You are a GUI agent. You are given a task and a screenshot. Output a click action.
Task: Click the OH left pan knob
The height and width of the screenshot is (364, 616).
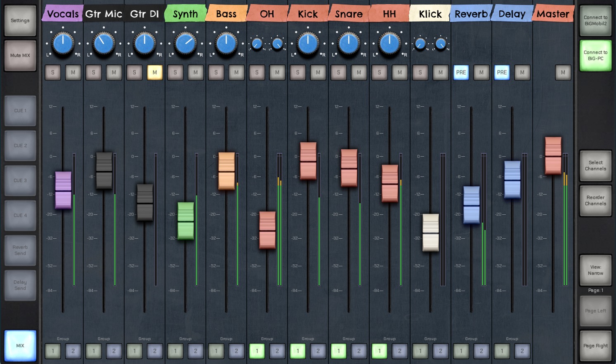click(x=257, y=44)
